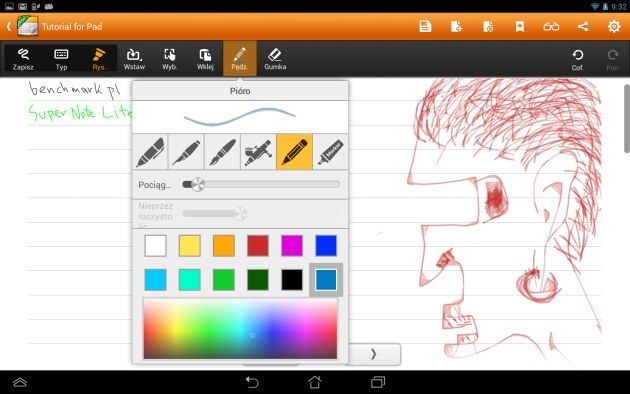This screenshot has height=394, width=630.
Task: Choose the pencil pen type
Action: tap(295, 152)
